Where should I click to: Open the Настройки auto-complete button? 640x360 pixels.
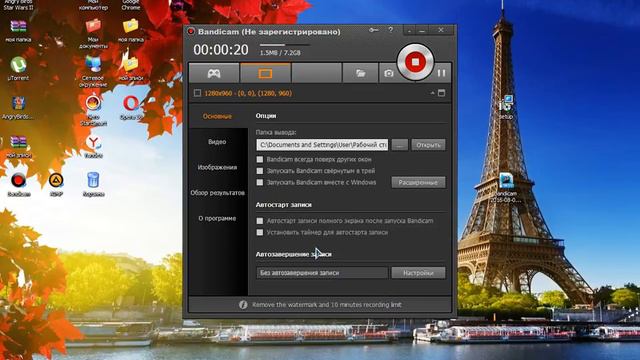(x=418, y=273)
